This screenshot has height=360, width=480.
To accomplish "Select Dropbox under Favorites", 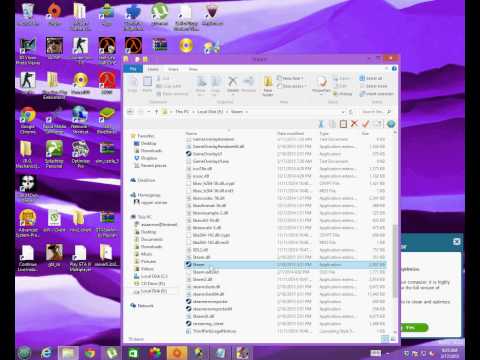I will [x=145, y=158].
